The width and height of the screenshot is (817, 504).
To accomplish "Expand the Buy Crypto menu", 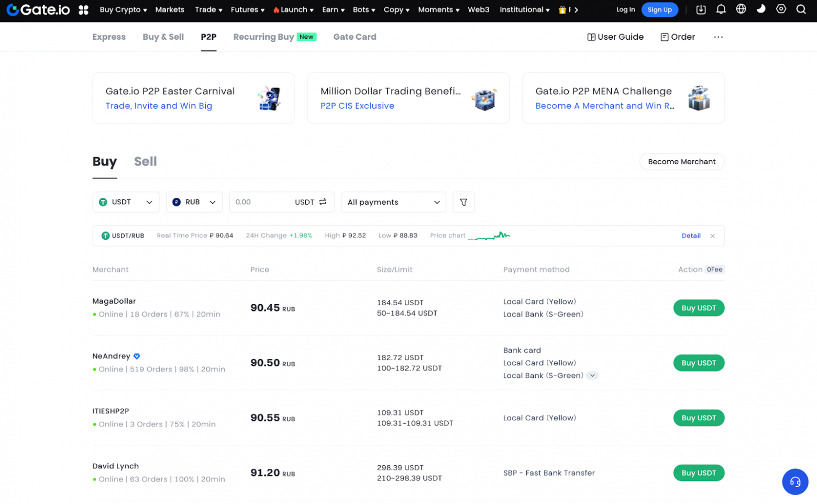I will (x=123, y=10).
